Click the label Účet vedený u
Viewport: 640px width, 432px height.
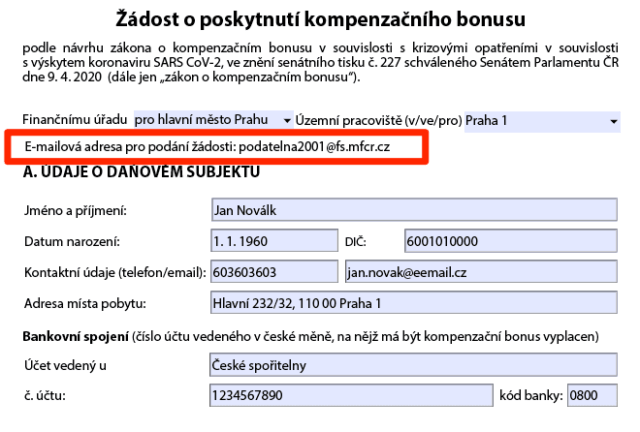coord(65,365)
